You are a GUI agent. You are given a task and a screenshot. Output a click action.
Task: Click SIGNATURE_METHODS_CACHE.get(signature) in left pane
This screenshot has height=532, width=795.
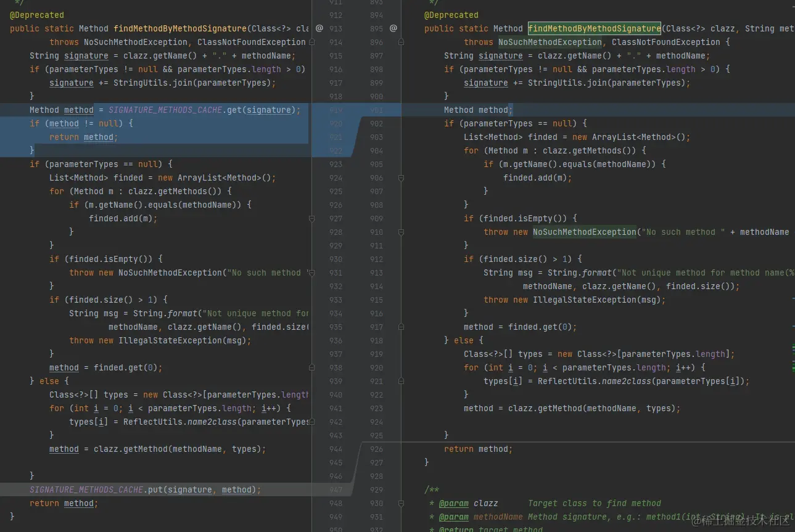[x=202, y=110]
